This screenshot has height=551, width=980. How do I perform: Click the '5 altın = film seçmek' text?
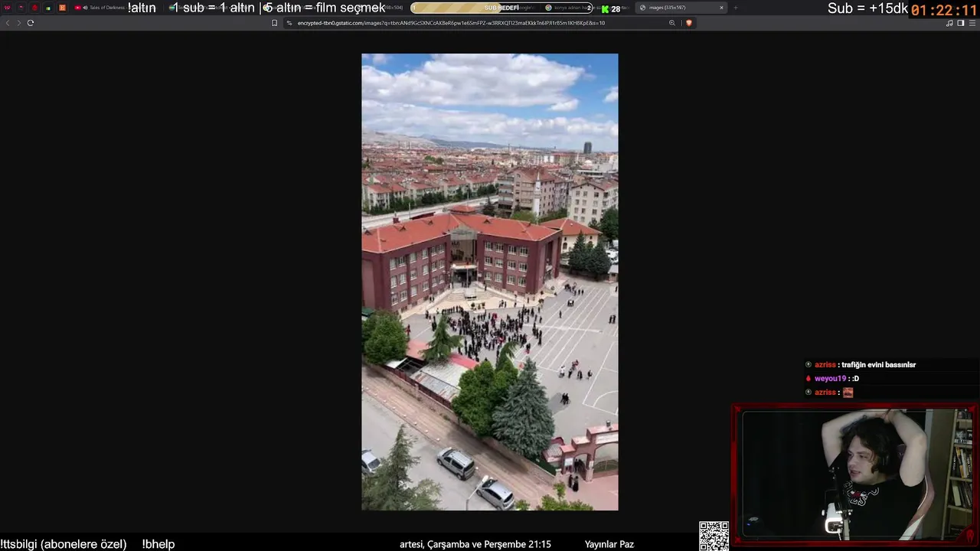point(325,8)
